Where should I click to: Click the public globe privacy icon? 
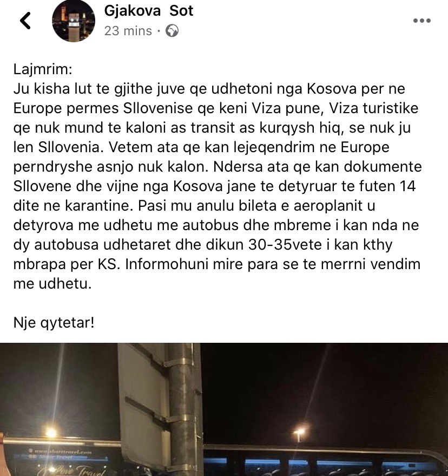172,31
